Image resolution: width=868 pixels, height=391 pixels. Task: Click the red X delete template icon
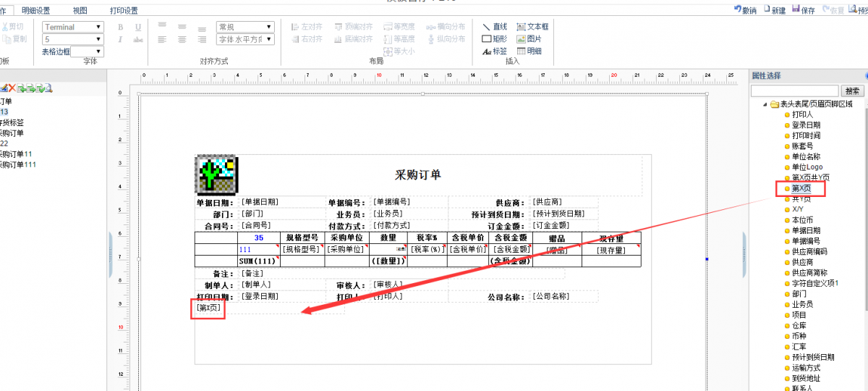click(12, 88)
